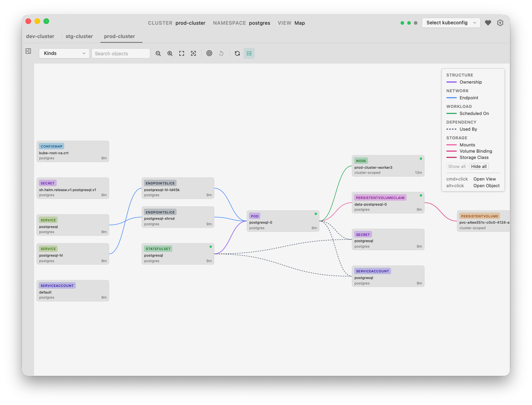Open the Select kubeconfig dropdown
Viewport: 532px width, 405px height.
pos(451,23)
